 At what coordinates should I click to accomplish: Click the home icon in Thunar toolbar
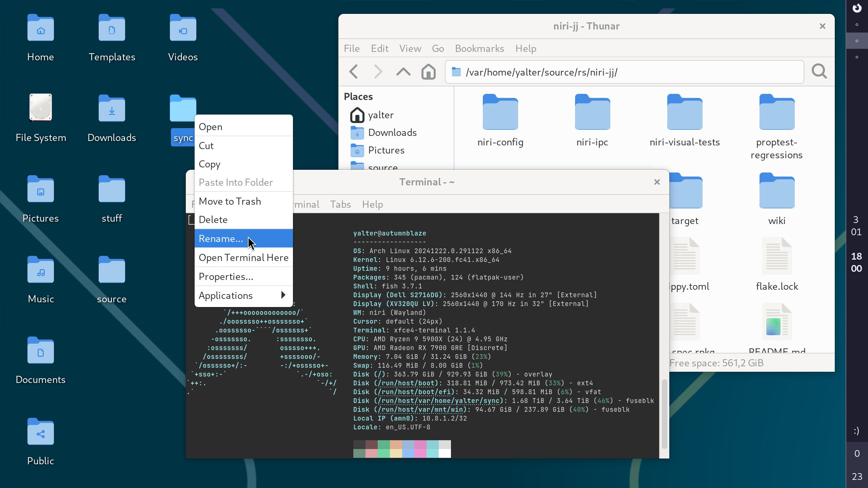point(428,72)
